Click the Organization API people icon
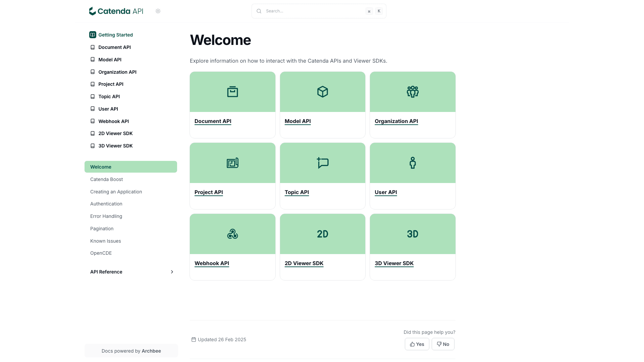 [x=412, y=92]
